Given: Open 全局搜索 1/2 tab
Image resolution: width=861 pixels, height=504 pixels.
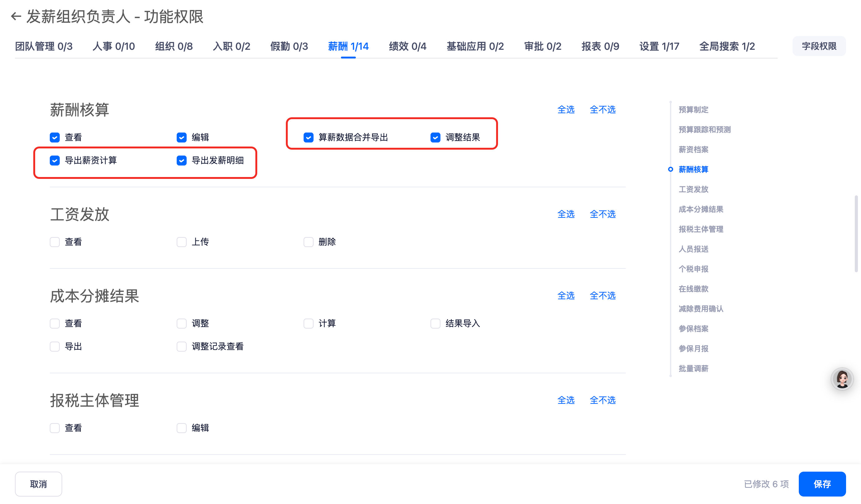Looking at the screenshot, I should coord(727,46).
